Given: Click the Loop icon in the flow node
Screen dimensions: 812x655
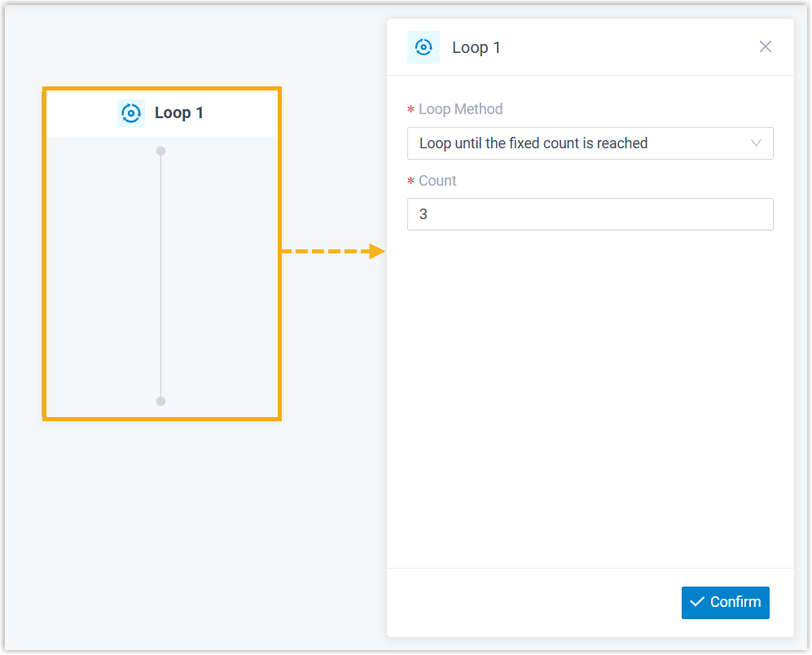Looking at the screenshot, I should (130, 113).
